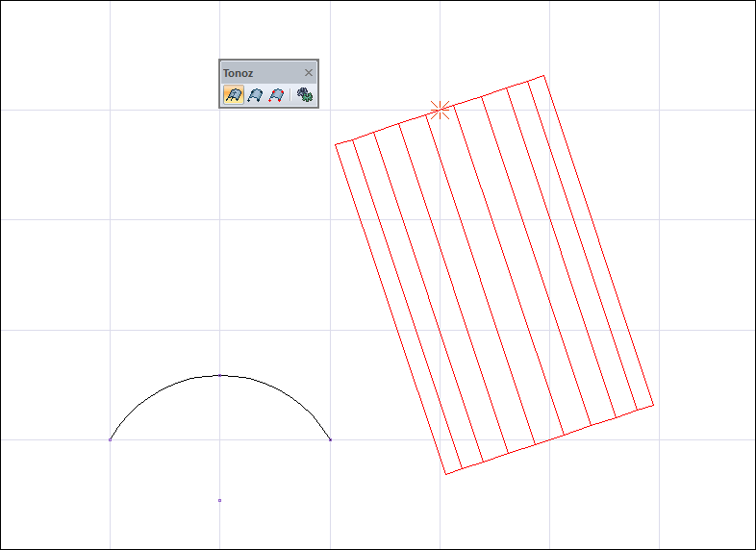756x550 pixels.
Task: Click the Tonoz toolbar title
Action: click(238, 73)
